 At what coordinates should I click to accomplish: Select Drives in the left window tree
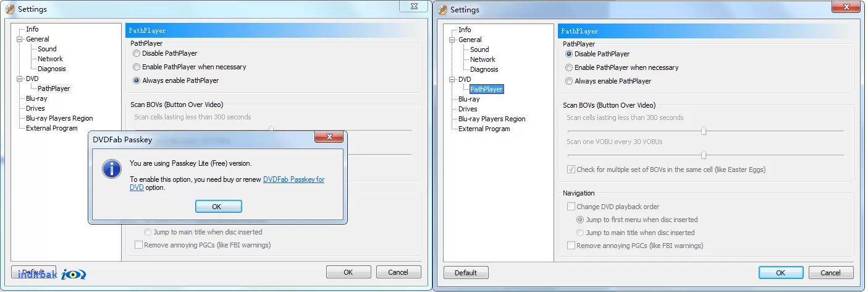tap(35, 108)
